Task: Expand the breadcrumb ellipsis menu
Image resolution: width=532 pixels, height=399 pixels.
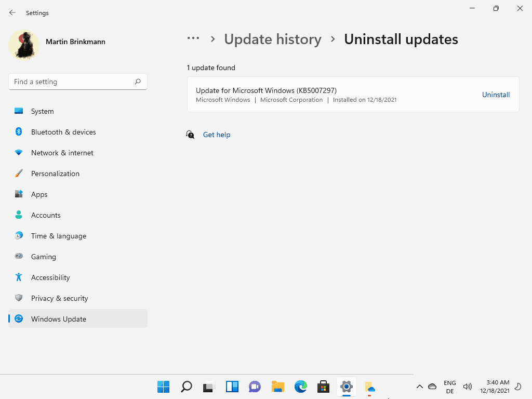Action: tap(193, 39)
